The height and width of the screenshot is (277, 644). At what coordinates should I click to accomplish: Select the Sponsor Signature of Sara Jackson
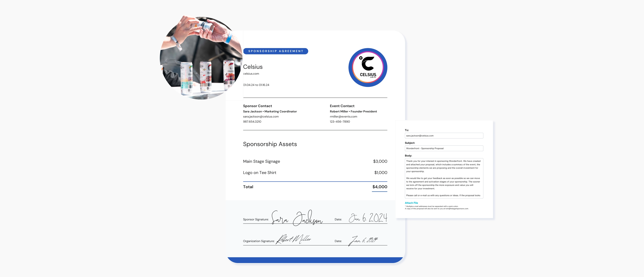[x=297, y=218]
